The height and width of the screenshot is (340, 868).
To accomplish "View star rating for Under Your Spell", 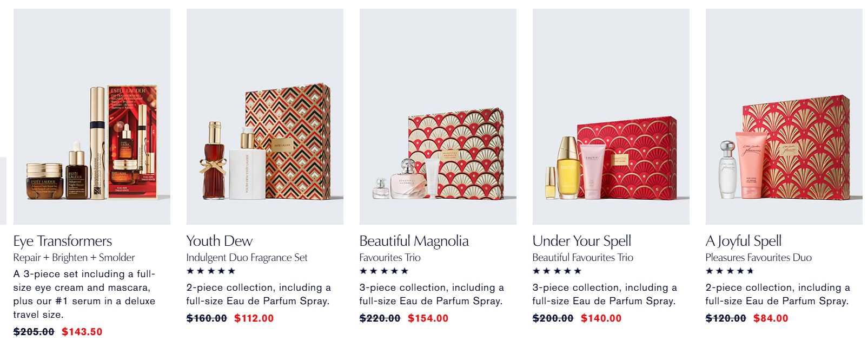I will [x=557, y=271].
